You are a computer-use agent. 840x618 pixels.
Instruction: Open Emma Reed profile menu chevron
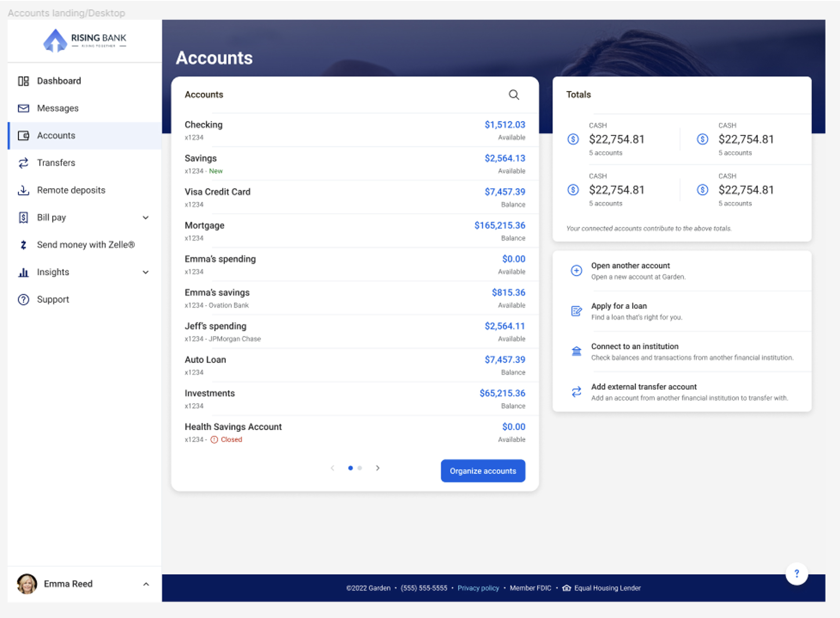pos(146,584)
